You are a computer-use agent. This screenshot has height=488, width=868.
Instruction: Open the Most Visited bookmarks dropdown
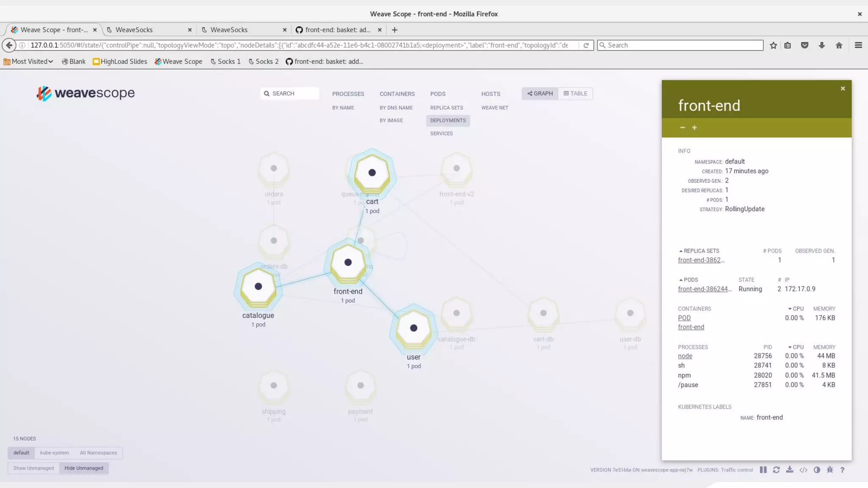pos(28,61)
